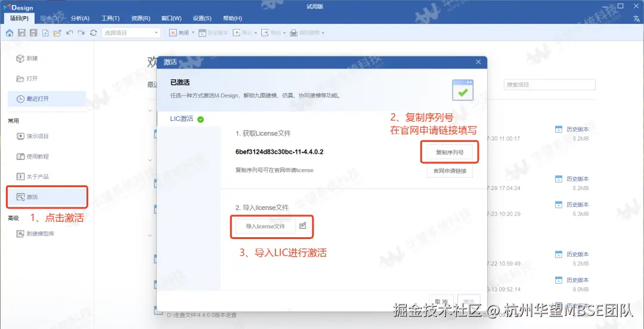Open the 工具(T) menu
The image size is (644, 329).
[110, 18]
